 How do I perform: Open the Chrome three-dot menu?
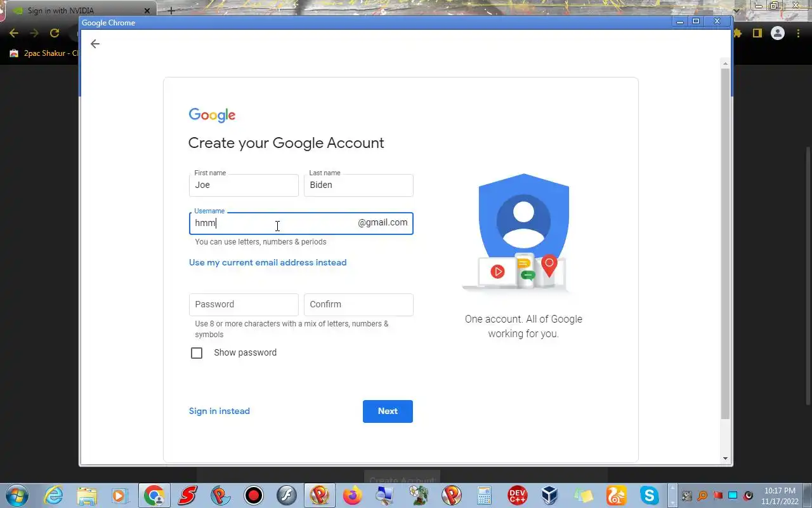(799, 33)
